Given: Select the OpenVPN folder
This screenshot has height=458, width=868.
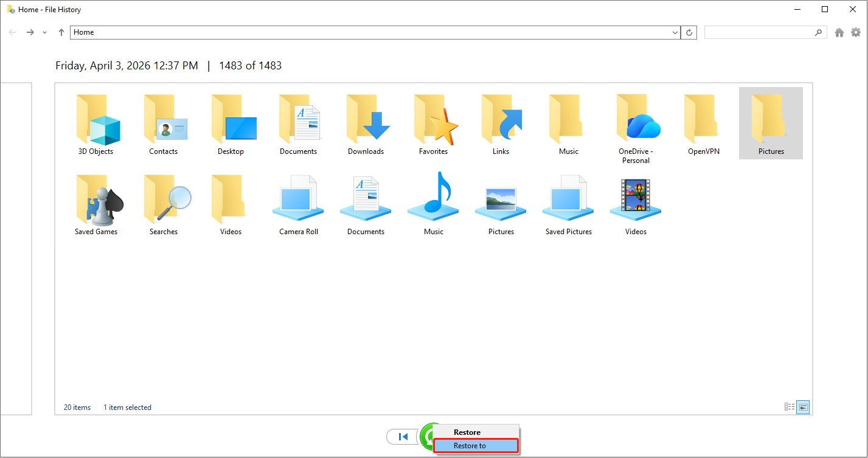Looking at the screenshot, I should coord(703,122).
